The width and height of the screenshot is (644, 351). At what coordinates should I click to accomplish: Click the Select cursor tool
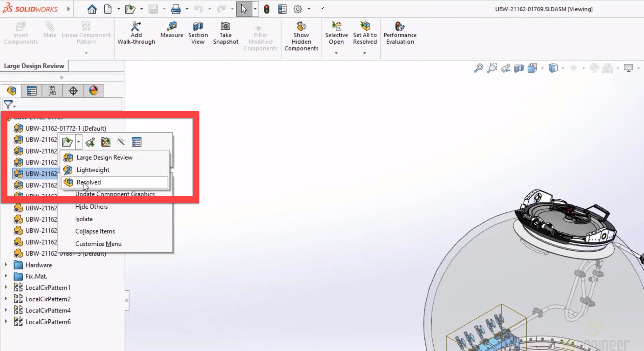[244, 9]
